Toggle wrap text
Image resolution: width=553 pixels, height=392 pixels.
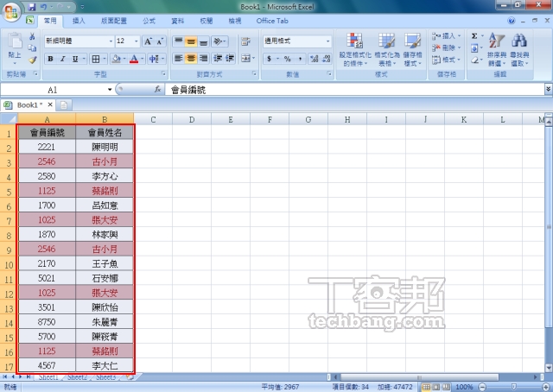click(245, 41)
